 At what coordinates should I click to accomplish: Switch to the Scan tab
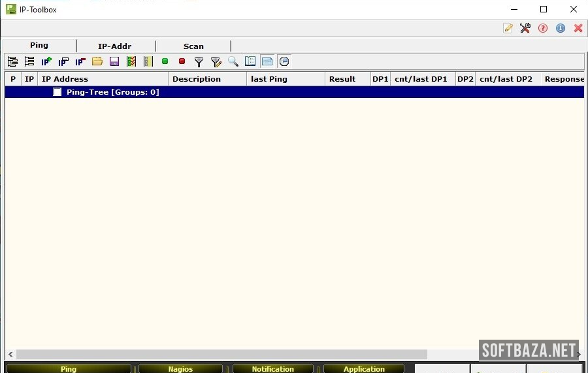point(193,46)
